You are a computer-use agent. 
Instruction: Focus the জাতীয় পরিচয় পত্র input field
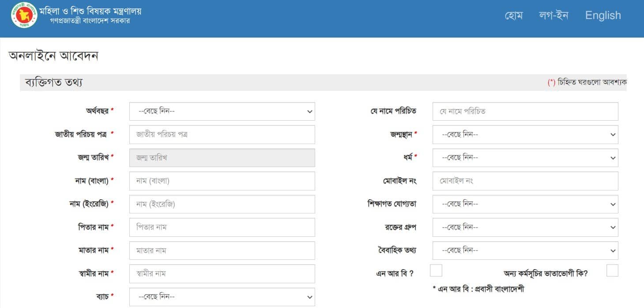click(x=222, y=135)
